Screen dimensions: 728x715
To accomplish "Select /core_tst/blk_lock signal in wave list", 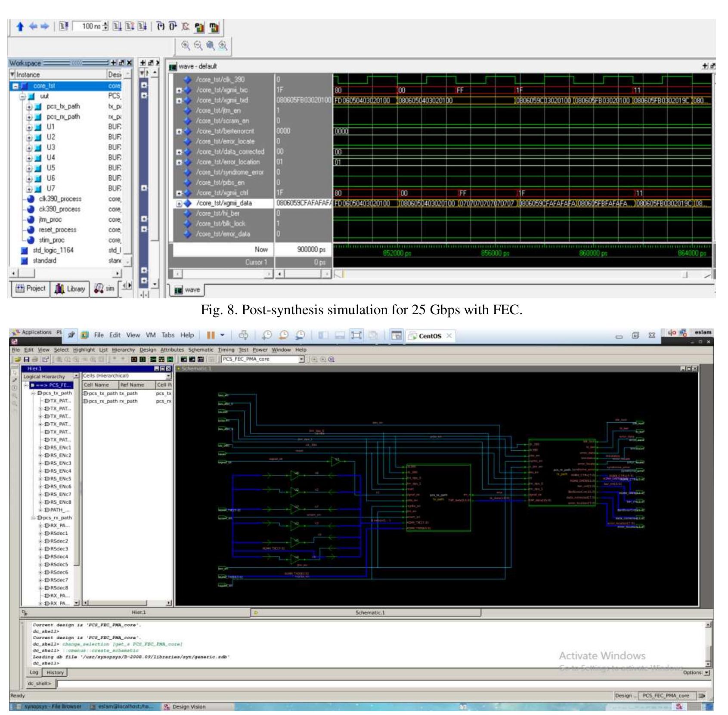I will tap(220, 224).
